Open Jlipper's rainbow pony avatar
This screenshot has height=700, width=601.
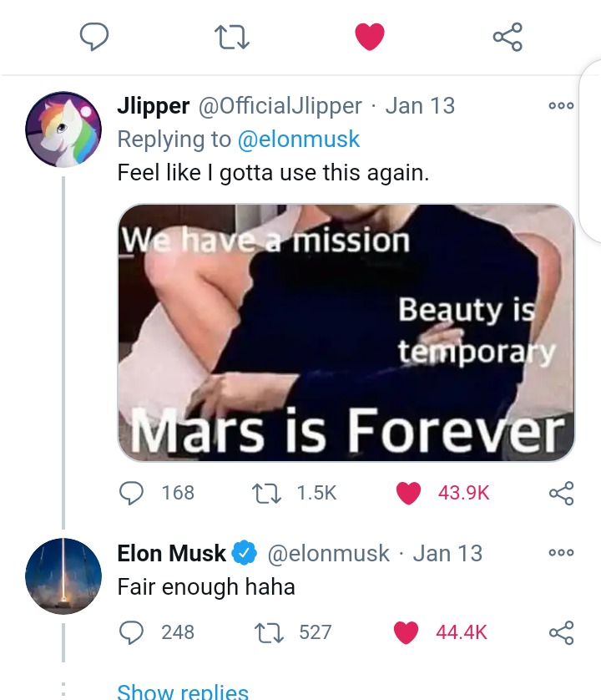pos(63,129)
